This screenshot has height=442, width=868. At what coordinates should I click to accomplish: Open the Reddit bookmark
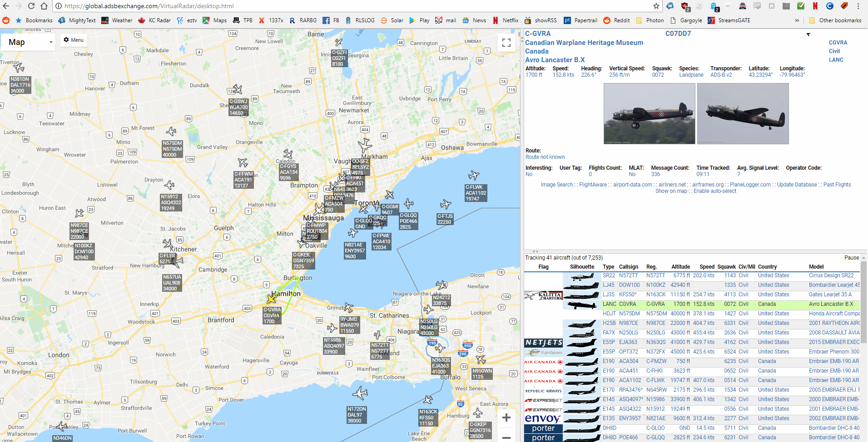pos(616,20)
